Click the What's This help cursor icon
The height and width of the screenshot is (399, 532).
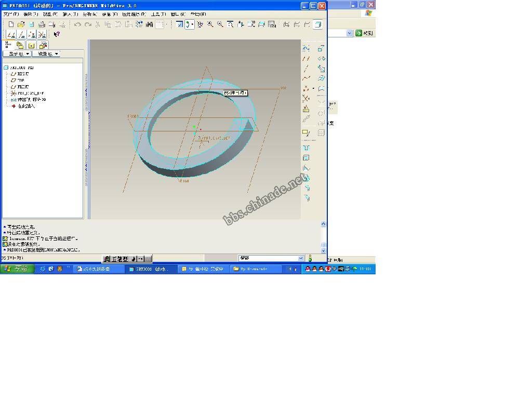[57, 35]
